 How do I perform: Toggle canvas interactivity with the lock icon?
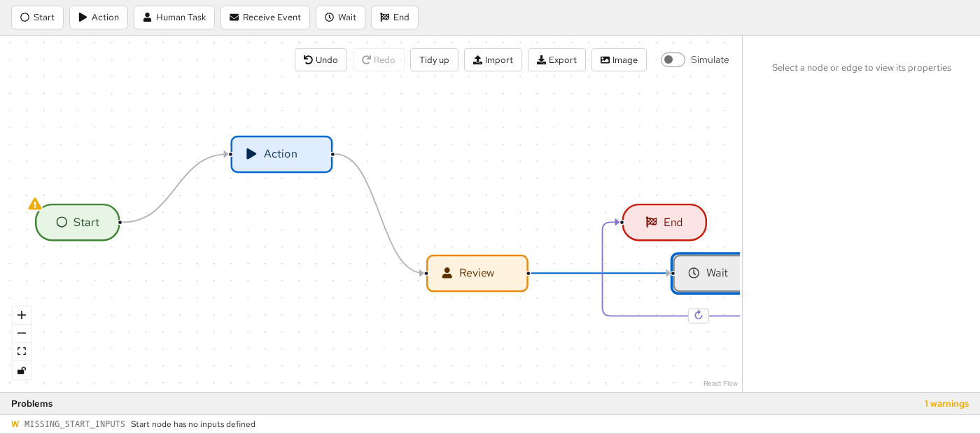click(22, 370)
